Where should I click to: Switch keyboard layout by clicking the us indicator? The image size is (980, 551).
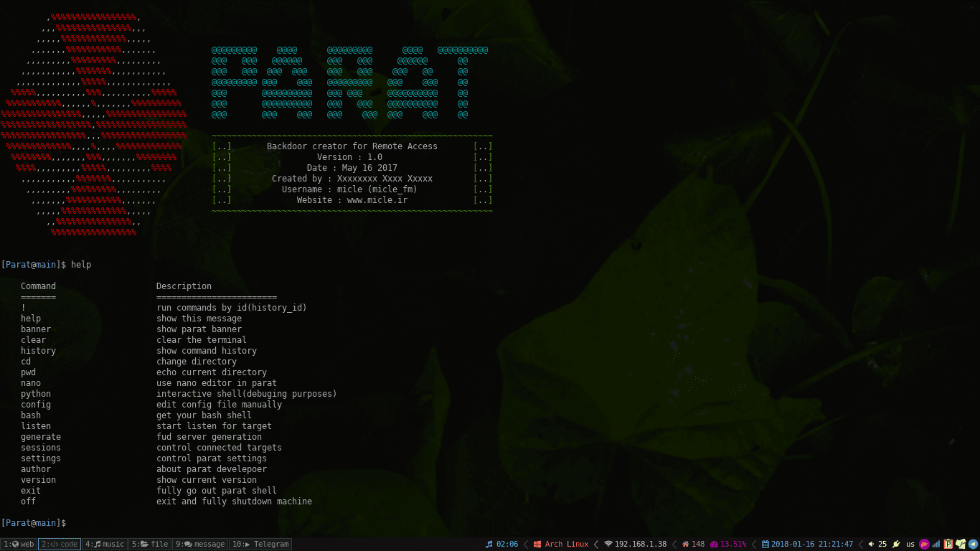pyautogui.click(x=910, y=544)
